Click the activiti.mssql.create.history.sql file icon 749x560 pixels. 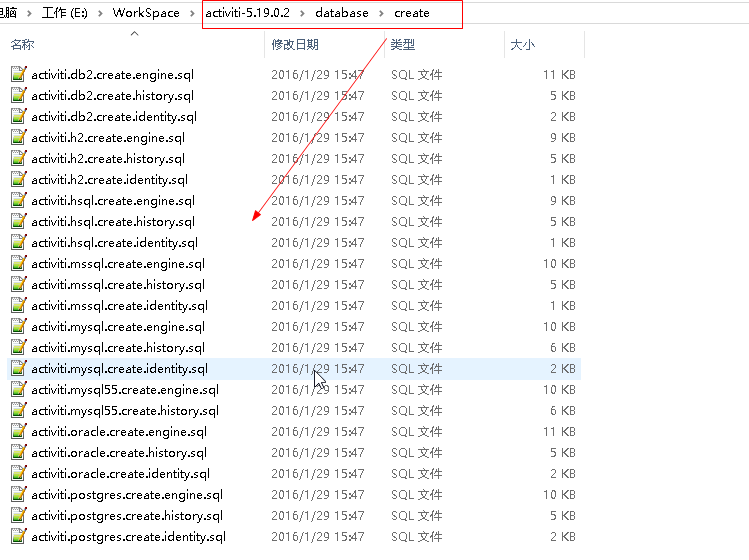(19, 284)
